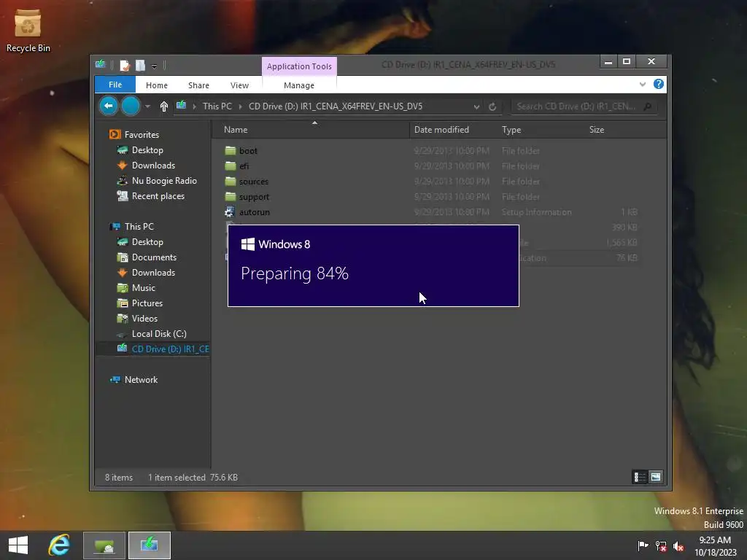The width and height of the screenshot is (747, 560).
Task: Select Local Disk (C:) in navigation pane
Action: tap(159, 334)
